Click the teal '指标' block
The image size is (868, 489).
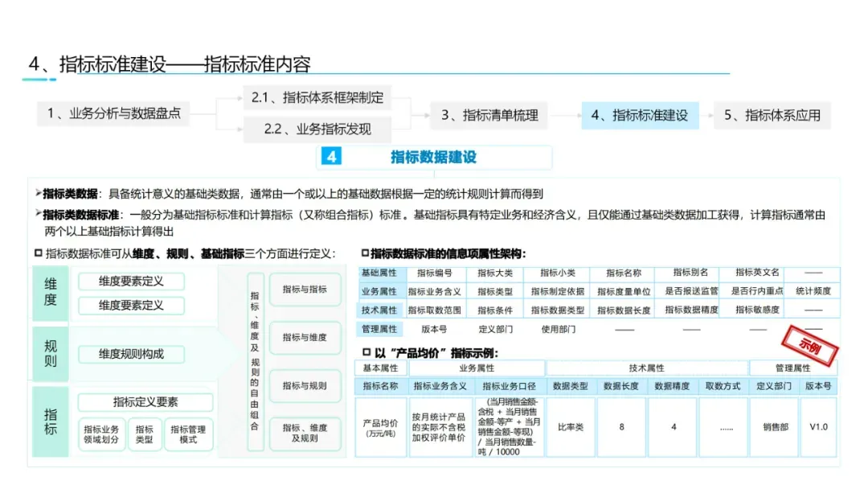(x=51, y=422)
